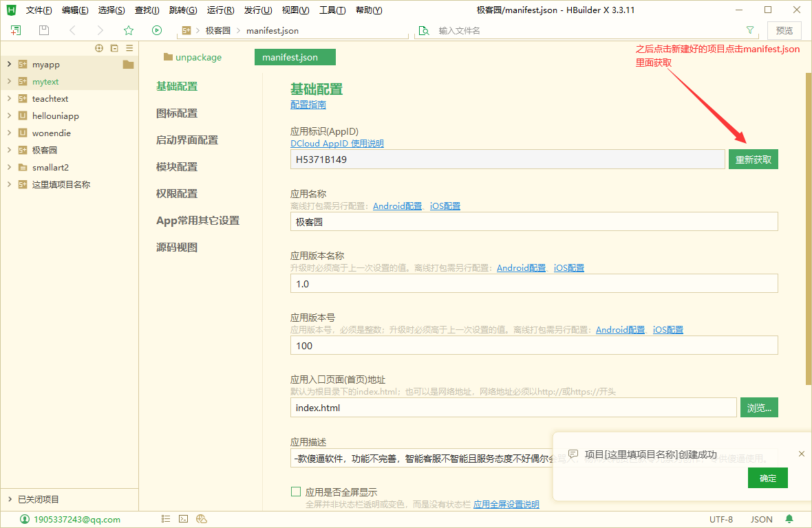This screenshot has width=812, height=528.
Task: Close the project created notification
Action: tap(802, 454)
